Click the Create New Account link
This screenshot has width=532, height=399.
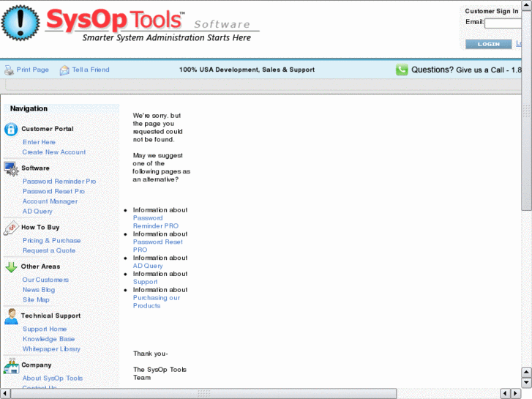click(x=54, y=152)
